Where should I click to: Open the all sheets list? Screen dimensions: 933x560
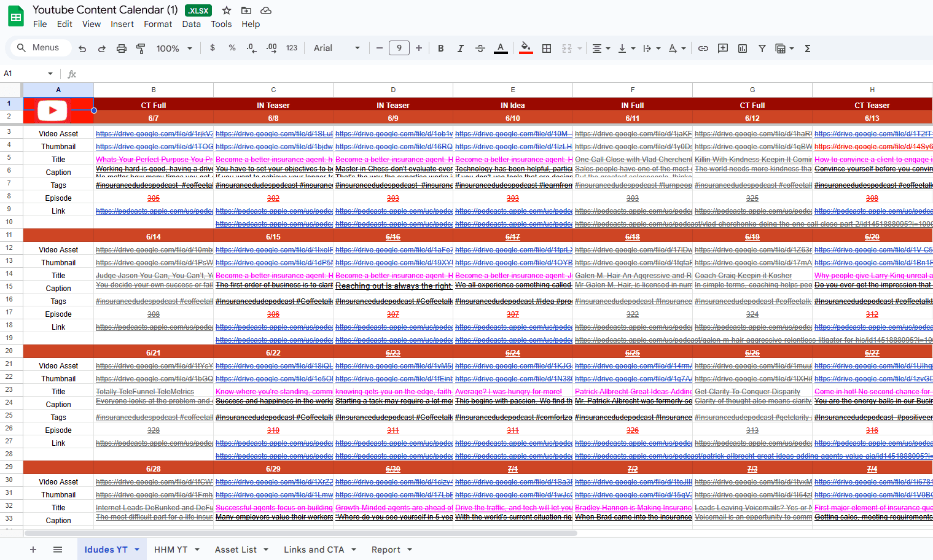[58, 550]
